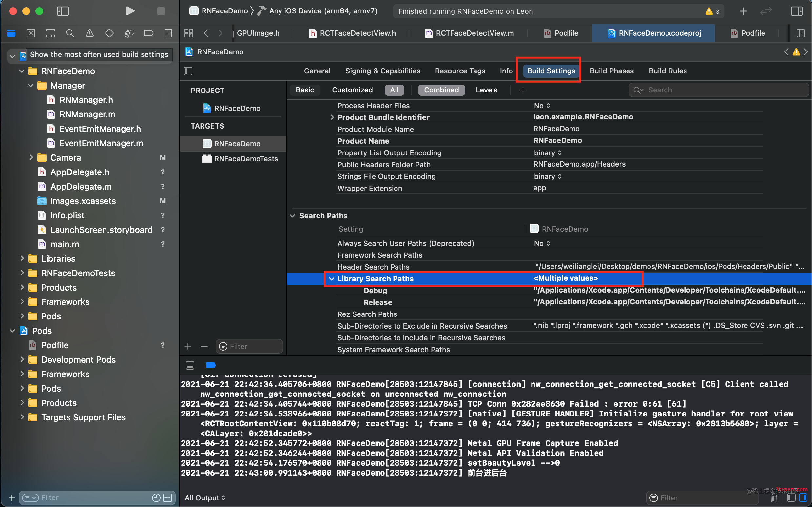
Task: Open the test navigator diamond icon
Action: click(109, 33)
